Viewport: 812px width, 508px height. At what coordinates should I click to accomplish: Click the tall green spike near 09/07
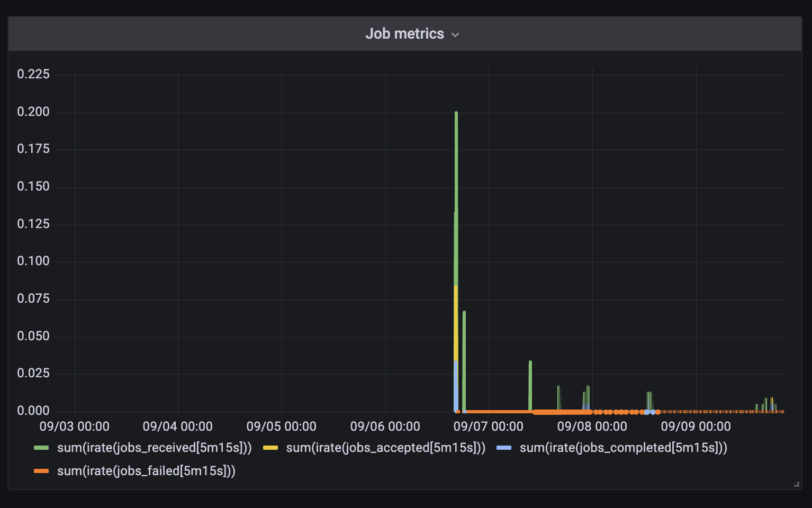[456, 212]
